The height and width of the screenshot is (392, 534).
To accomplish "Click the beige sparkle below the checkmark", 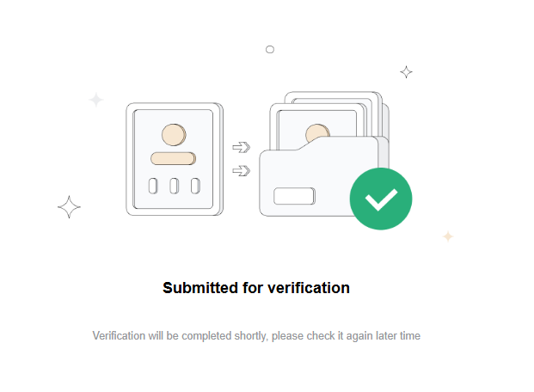I will [448, 236].
